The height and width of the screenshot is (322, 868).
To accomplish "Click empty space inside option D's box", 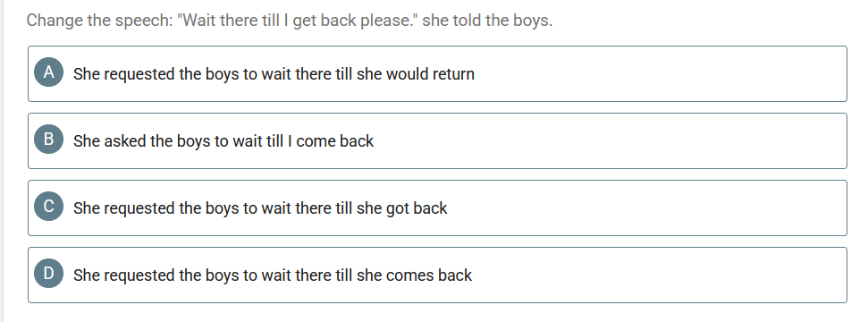I will [x=659, y=275].
